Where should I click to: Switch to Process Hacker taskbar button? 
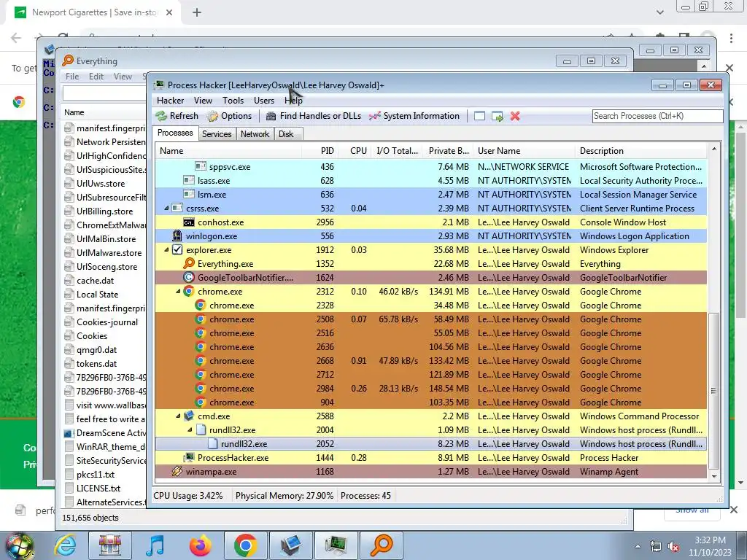pyautogui.click(x=336, y=545)
